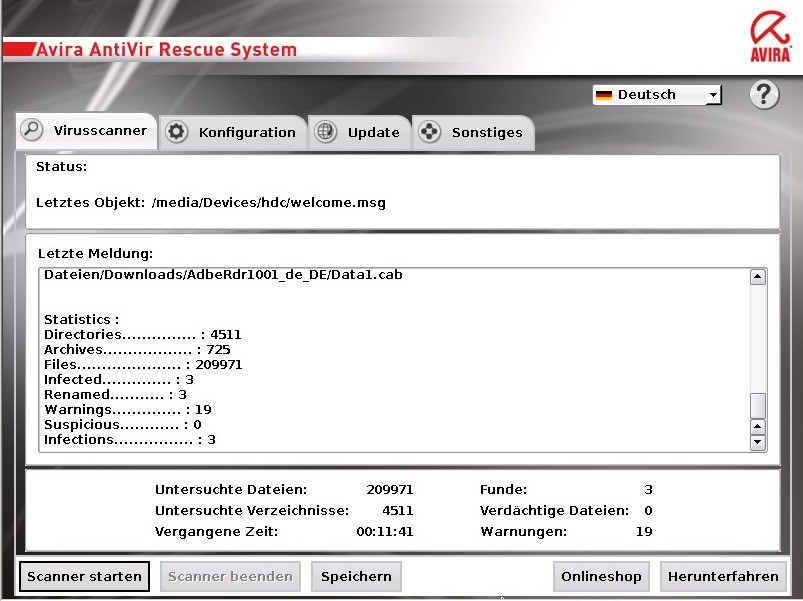Image resolution: width=803 pixels, height=601 pixels.
Task: Click the Sonstiges tab's four-dot icon
Action: (430, 132)
